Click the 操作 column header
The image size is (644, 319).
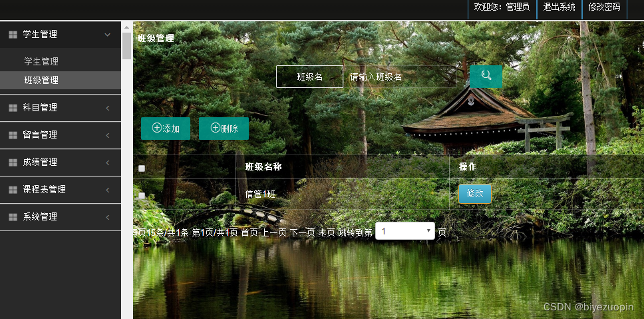(x=468, y=167)
